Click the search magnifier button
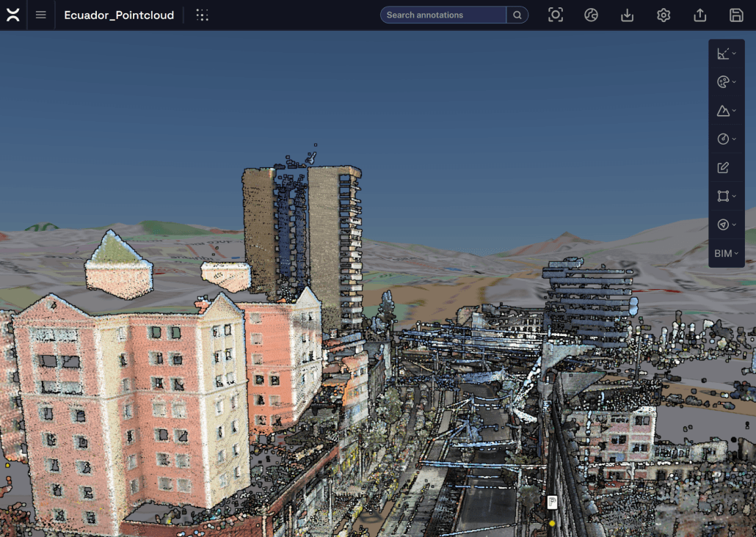The height and width of the screenshot is (537, 756). coord(517,15)
